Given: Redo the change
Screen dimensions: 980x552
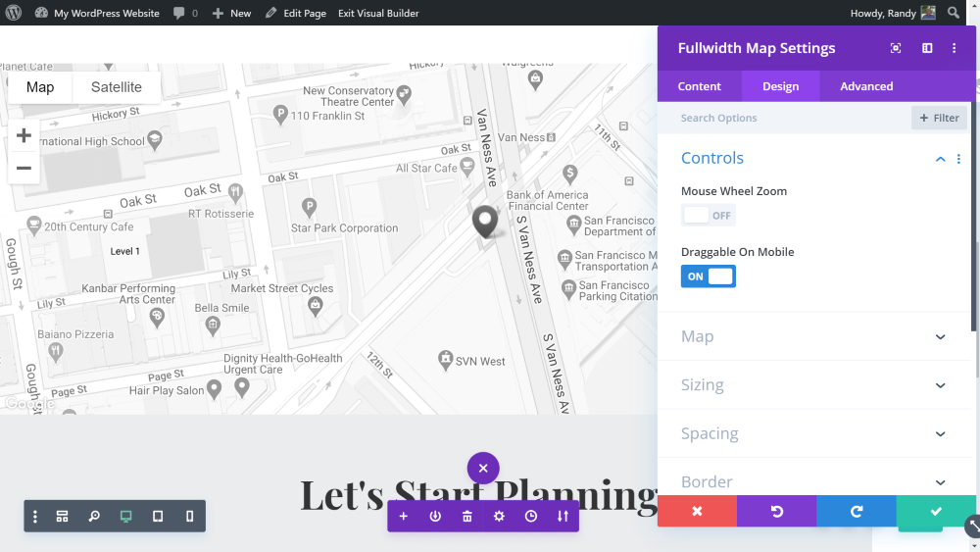Looking at the screenshot, I should click(x=857, y=512).
